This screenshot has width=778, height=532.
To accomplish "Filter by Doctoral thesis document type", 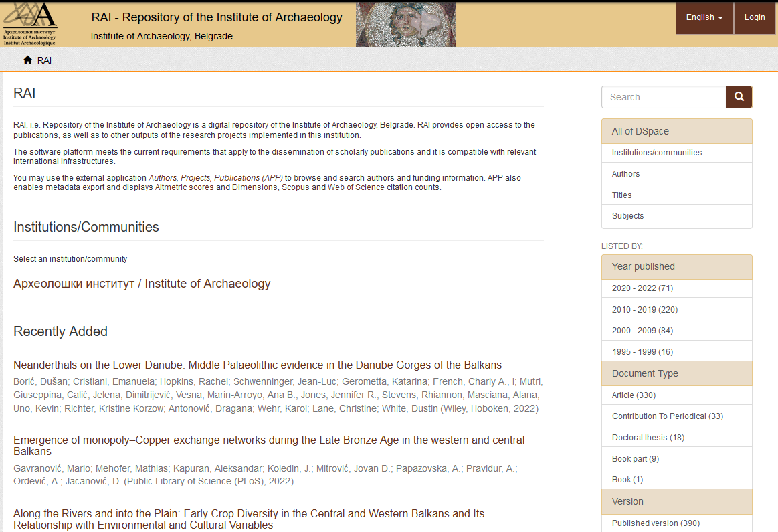I will pos(648,438).
